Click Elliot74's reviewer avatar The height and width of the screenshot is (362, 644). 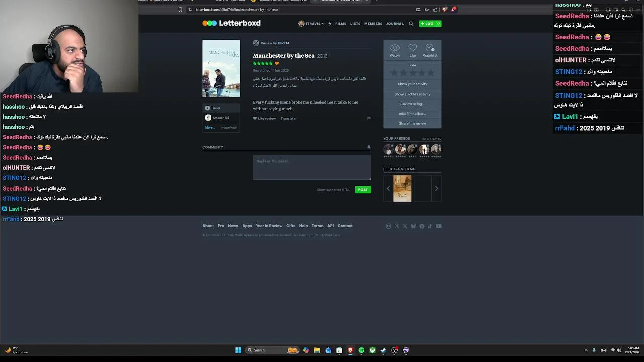tap(256, 43)
